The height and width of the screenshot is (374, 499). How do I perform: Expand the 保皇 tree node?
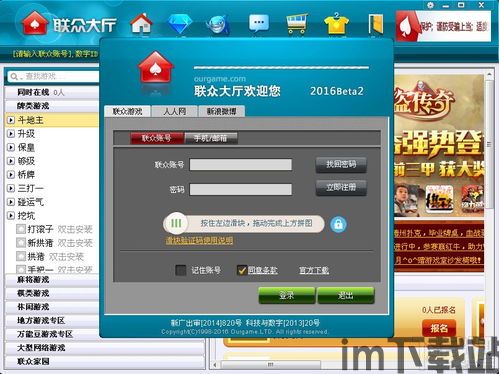pyautogui.click(x=11, y=147)
